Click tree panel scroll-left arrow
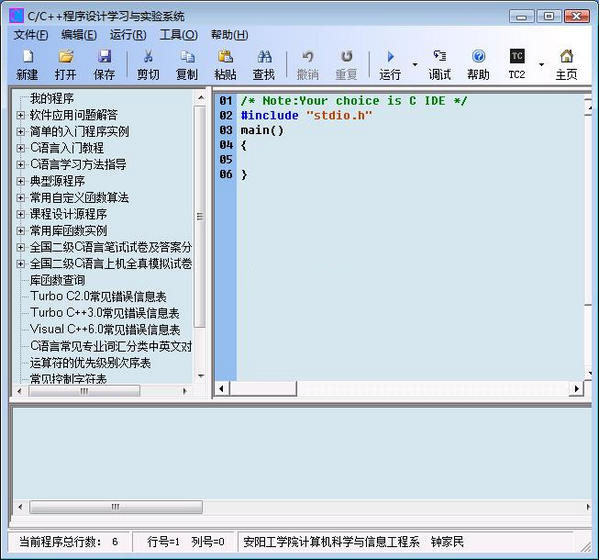The width and height of the screenshot is (599, 560). pyautogui.click(x=19, y=391)
